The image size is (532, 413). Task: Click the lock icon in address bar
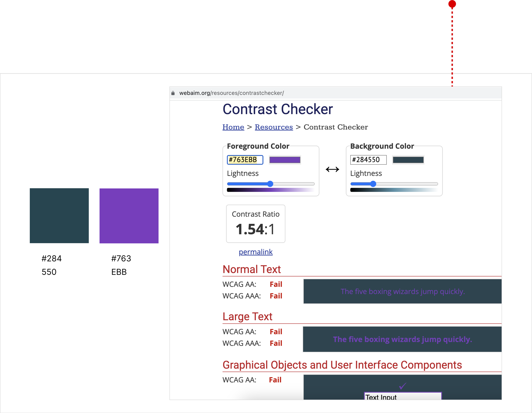[x=173, y=93]
